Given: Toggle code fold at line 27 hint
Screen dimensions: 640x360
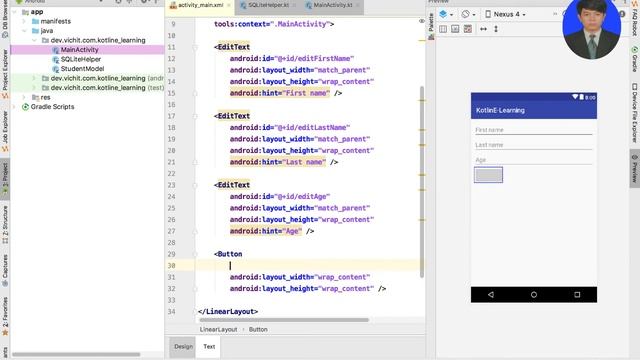Looking at the screenshot, I should coord(195,231).
